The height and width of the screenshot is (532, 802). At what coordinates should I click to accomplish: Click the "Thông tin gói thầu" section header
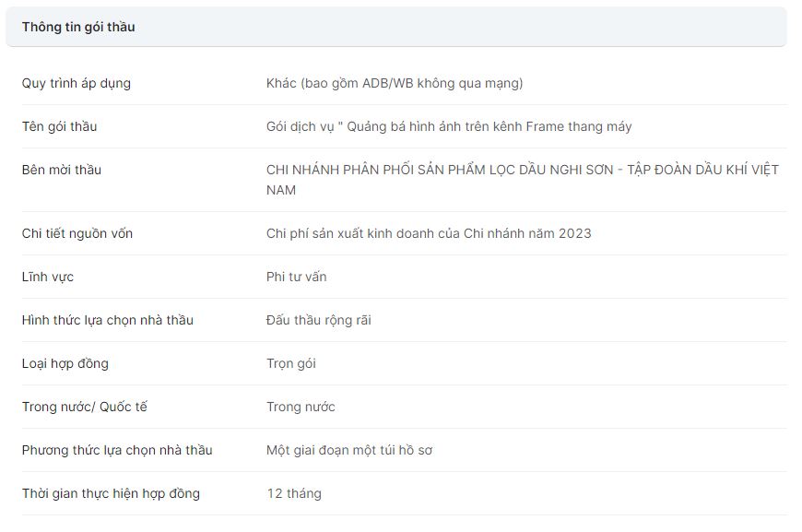click(78, 27)
